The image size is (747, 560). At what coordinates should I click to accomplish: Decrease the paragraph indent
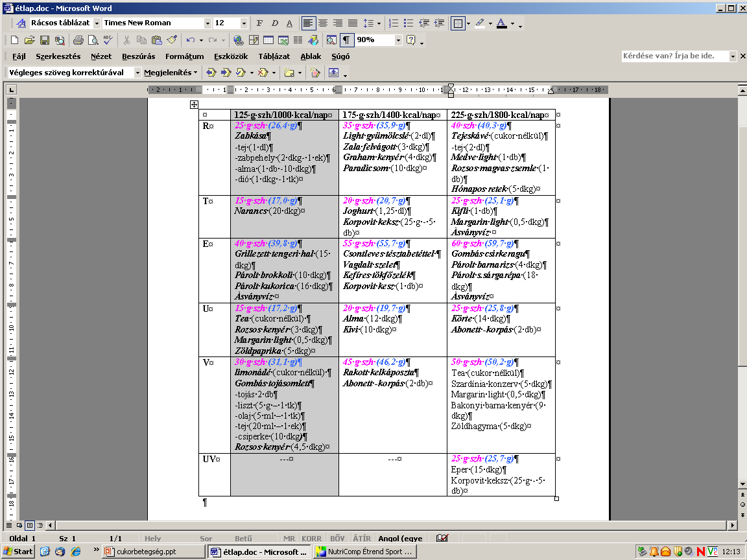tap(423, 23)
